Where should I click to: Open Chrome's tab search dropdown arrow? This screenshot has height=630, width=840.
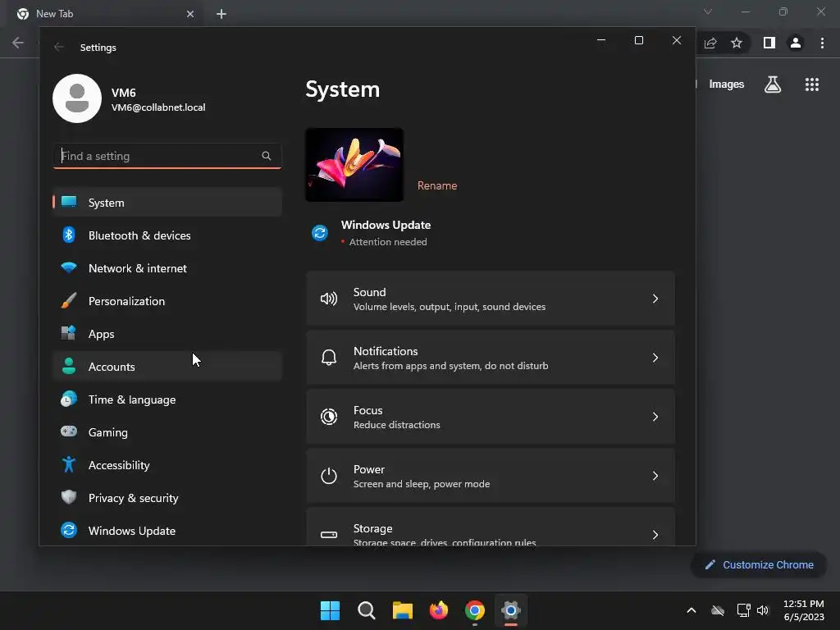pyautogui.click(x=708, y=11)
